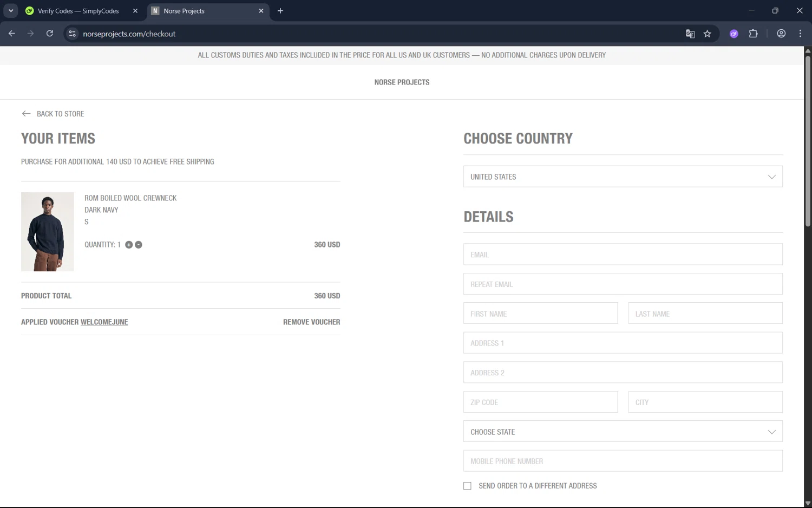
Task: Open Rom Boiled Wool Crewneck product name
Action: click(x=130, y=198)
